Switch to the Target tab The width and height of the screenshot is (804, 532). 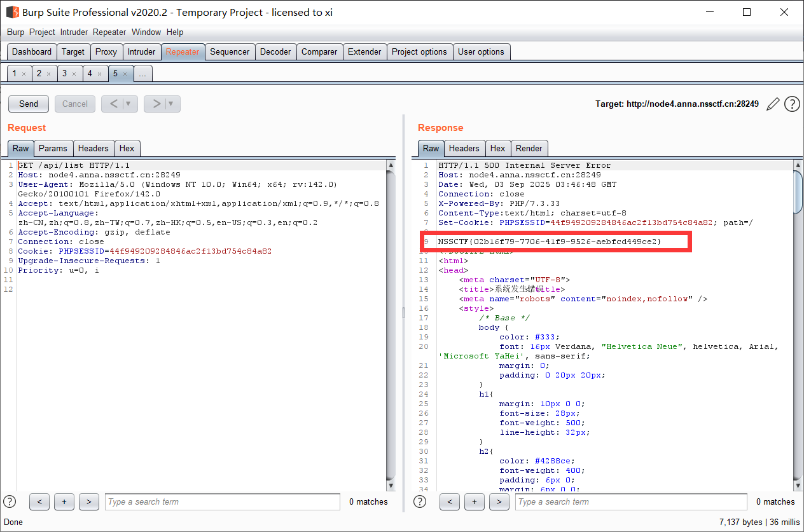pyautogui.click(x=73, y=52)
